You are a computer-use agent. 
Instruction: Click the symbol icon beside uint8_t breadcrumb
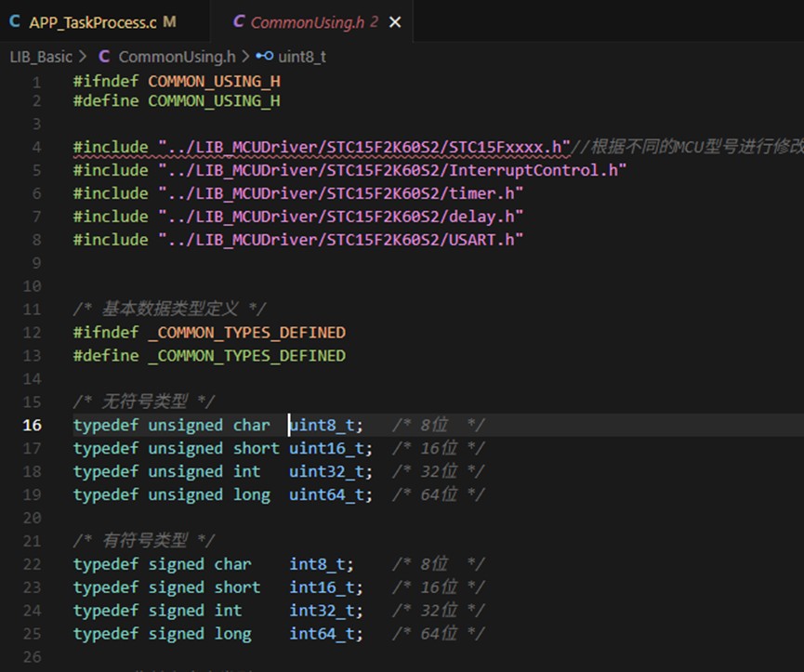[x=265, y=56]
